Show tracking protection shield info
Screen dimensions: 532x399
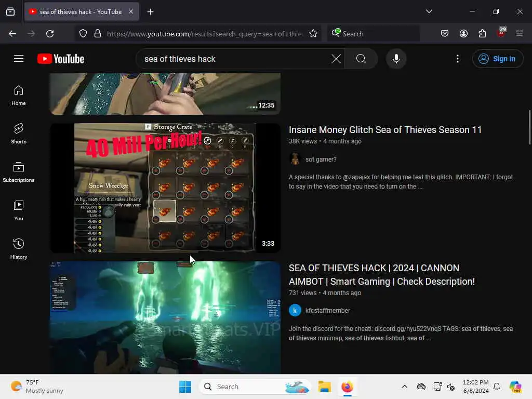click(83, 34)
